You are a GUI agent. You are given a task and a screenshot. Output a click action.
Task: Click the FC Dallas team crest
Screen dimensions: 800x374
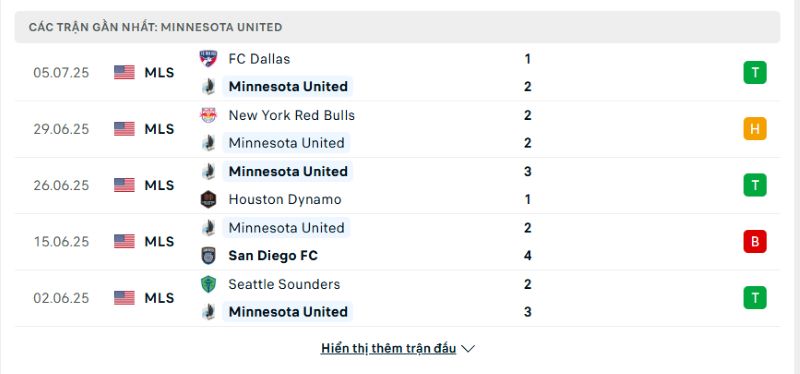point(208,59)
